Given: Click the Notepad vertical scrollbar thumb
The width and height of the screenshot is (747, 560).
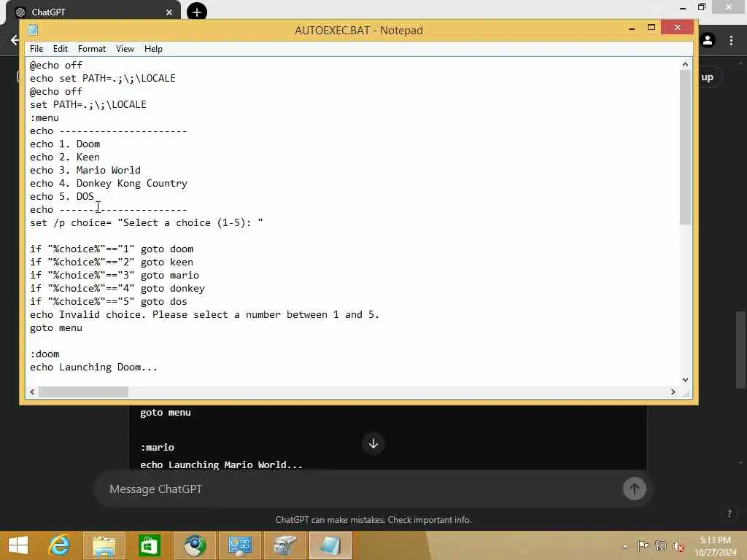Looking at the screenshot, I should [x=685, y=147].
